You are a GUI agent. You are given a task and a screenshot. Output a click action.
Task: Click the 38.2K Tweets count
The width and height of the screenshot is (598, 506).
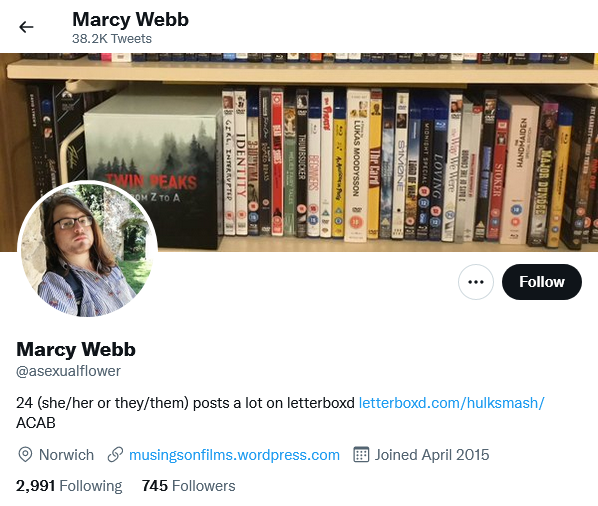pyautogui.click(x=112, y=39)
